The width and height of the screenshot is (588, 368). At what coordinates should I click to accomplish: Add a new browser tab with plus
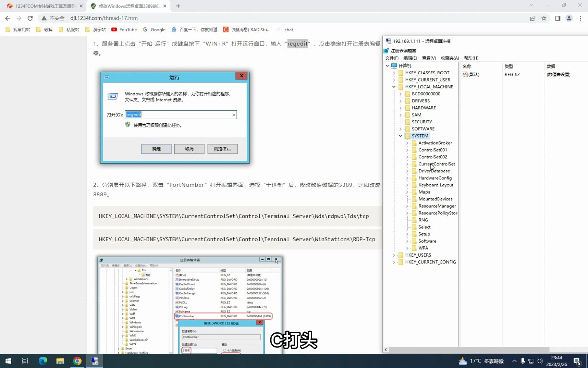178,6
